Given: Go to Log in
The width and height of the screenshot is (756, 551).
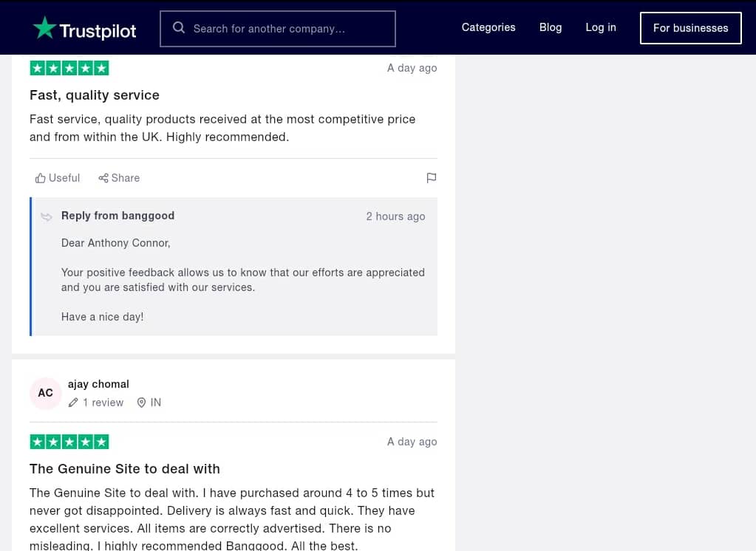Looking at the screenshot, I should (x=601, y=27).
